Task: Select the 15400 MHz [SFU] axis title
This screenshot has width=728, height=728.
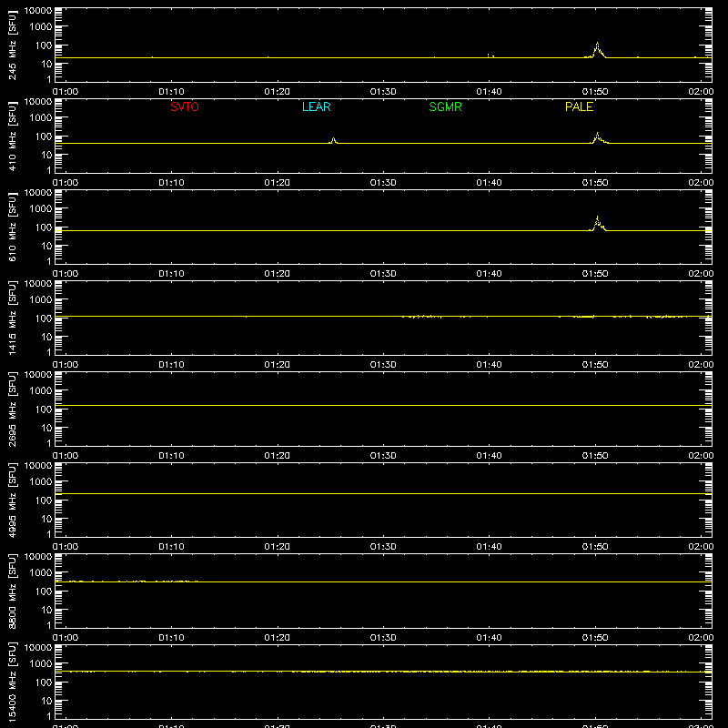Action: point(13,682)
